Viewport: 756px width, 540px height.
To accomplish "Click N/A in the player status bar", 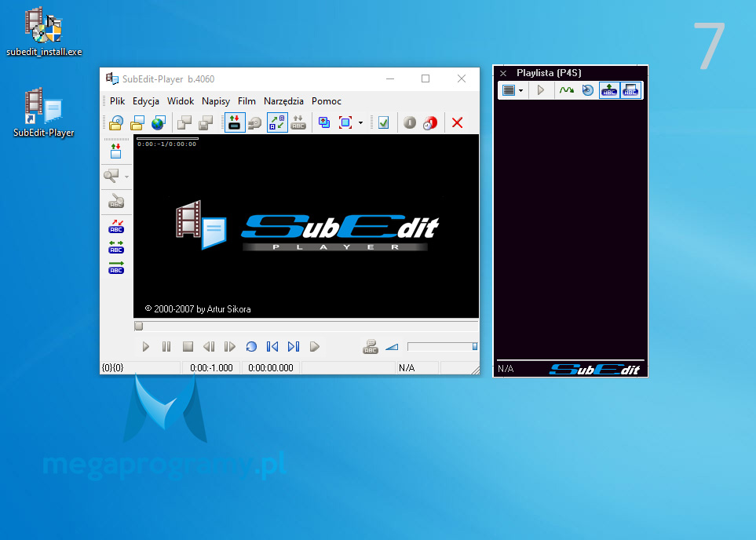I will point(407,368).
